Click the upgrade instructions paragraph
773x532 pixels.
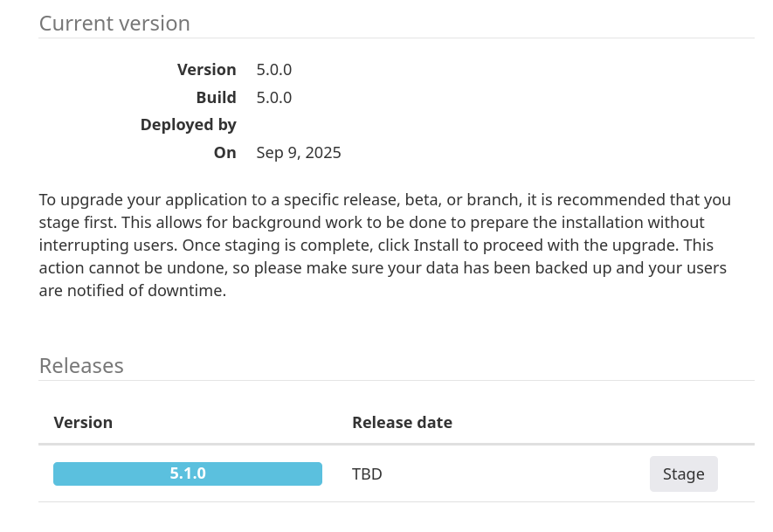(384, 245)
